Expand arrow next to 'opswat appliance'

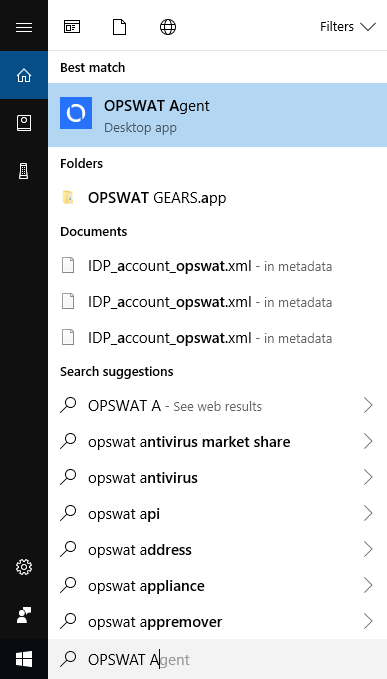pyautogui.click(x=368, y=585)
